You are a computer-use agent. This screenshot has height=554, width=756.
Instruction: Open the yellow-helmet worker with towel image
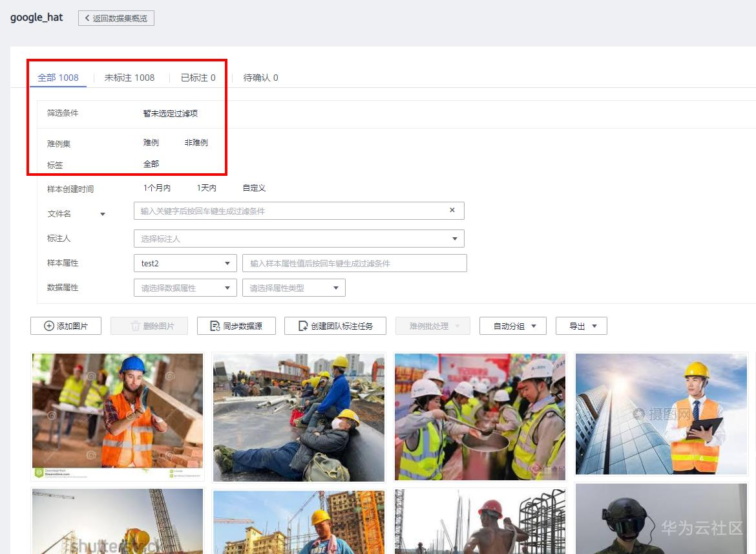(299, 522)
